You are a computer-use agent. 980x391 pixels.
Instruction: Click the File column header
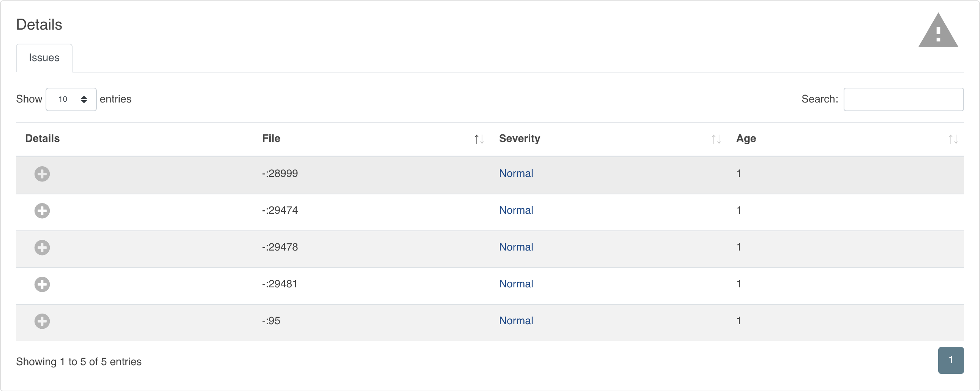(271, 139)
